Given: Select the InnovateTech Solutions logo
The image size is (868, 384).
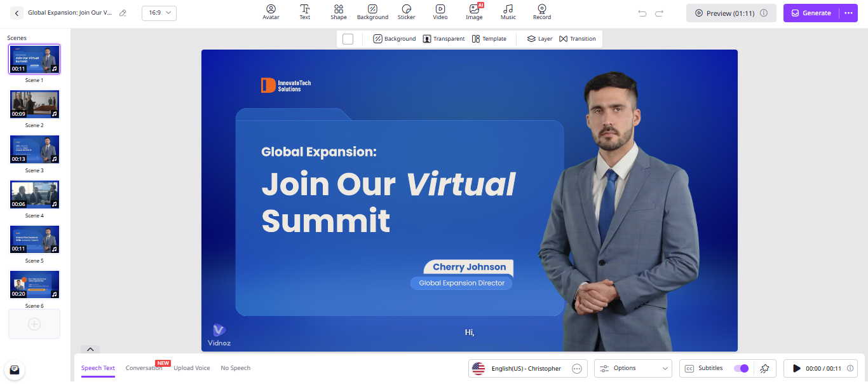Looking at the screenshot, I should pyautogui.click(x=286, y=85).
